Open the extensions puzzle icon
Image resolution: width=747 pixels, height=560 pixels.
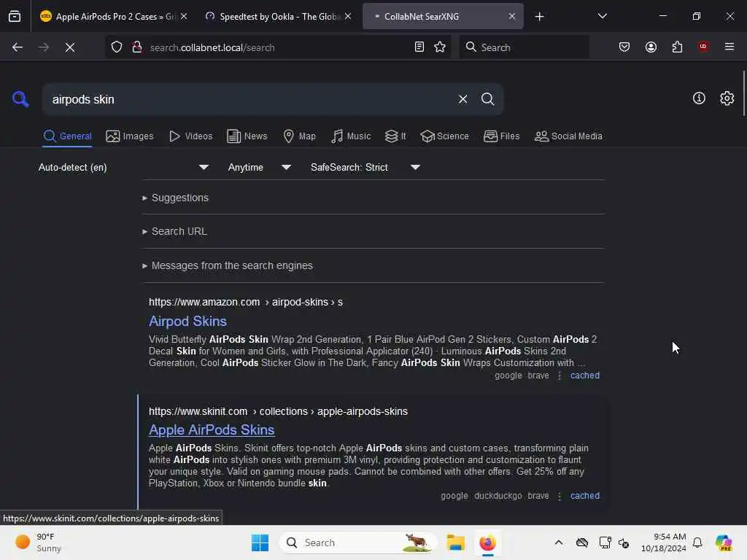pyautogui.click(x=677, y=47)
